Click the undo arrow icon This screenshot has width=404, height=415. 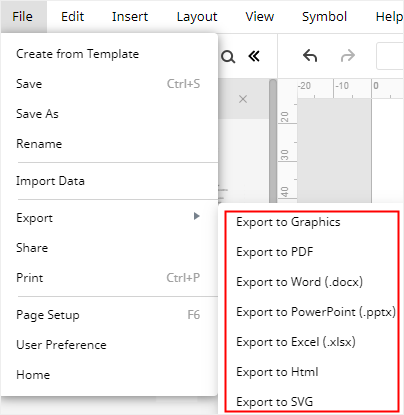(310, 56)
